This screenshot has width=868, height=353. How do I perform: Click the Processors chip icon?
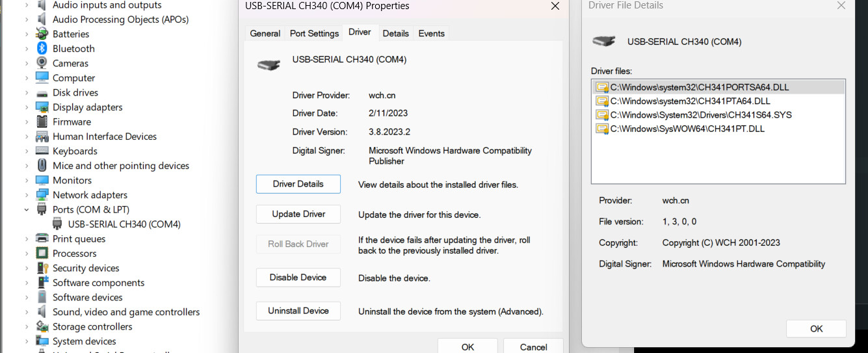pos(42,254)
